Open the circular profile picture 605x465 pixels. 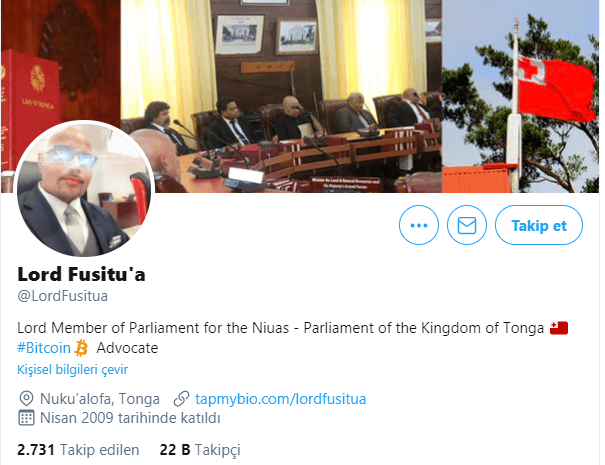point(84,189)
